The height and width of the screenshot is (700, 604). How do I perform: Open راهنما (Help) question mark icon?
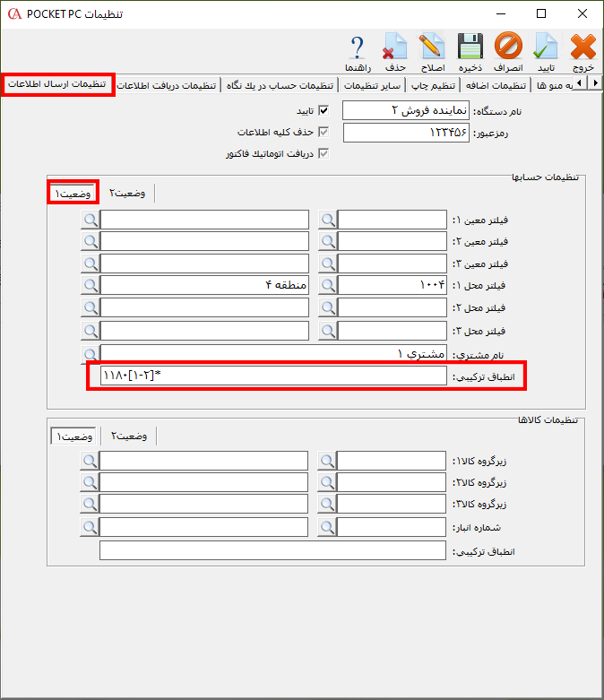click(358, 52)
